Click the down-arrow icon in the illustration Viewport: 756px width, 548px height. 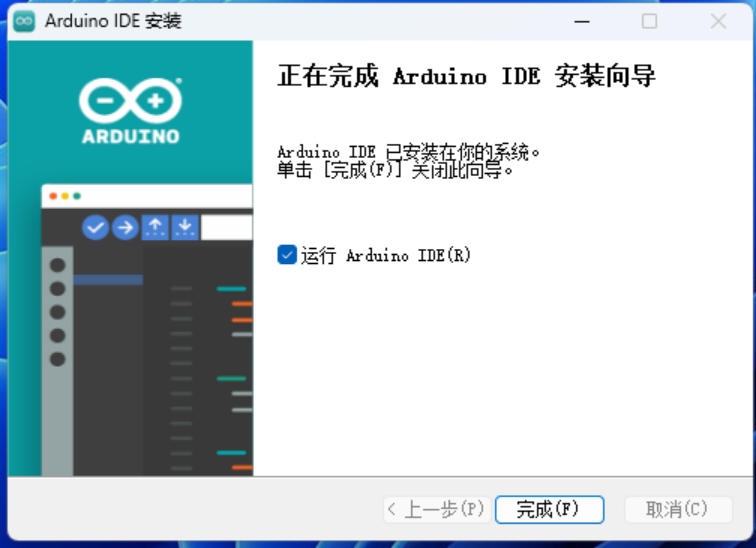(184, 228)
